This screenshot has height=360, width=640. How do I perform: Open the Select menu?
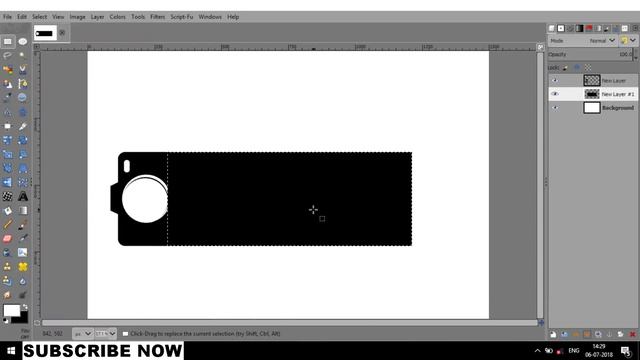click(x=40, y=17)
